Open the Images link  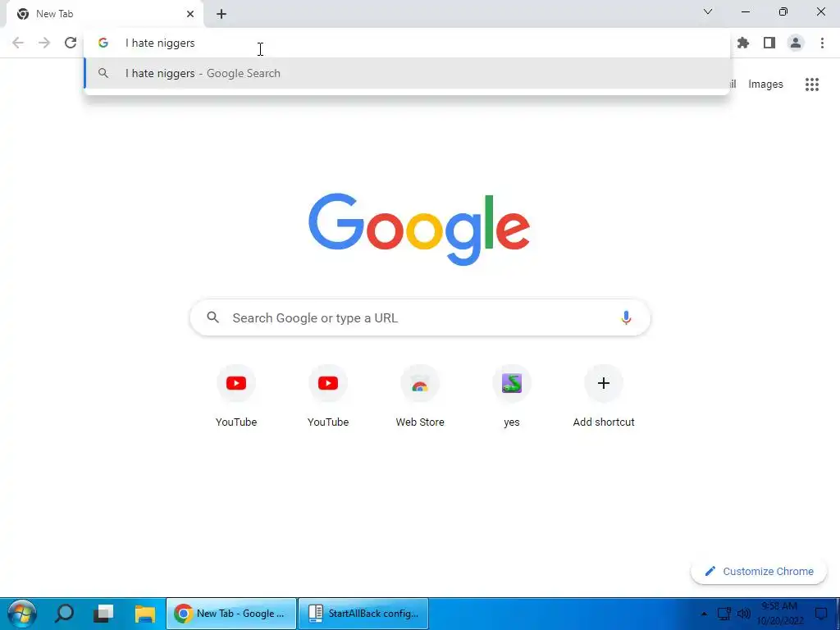[765, 84]
